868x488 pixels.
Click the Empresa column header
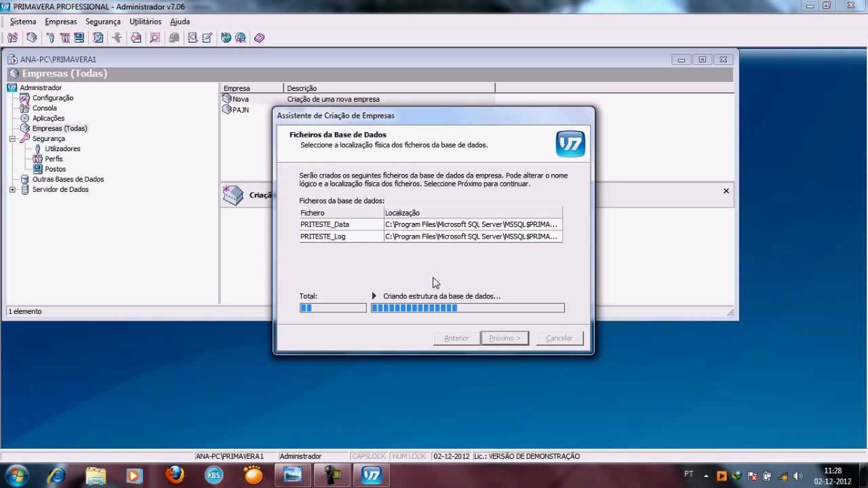coord(252,88)
